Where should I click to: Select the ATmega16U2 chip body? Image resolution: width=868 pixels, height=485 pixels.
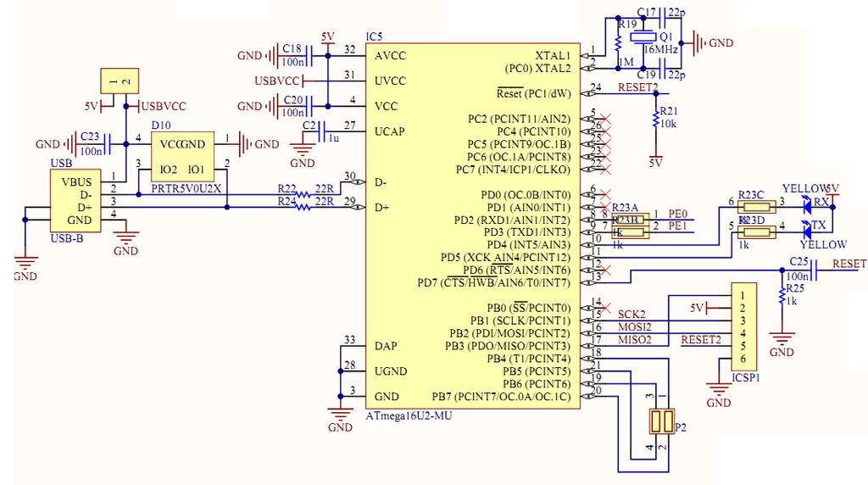tap(473, 226)
